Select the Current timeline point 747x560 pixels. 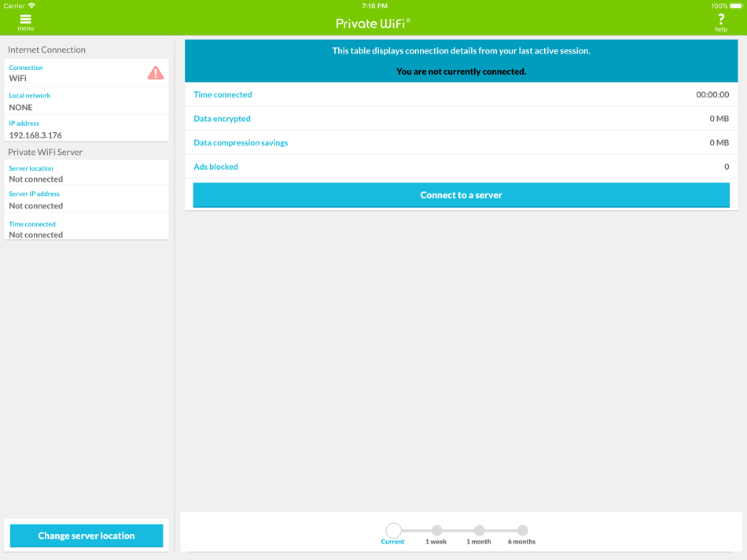click(393, 530)
